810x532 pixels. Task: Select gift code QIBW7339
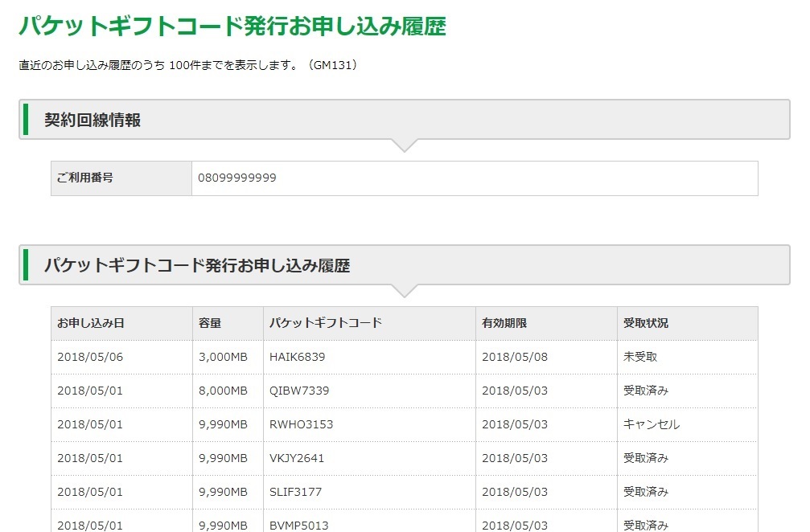pyautogui.click(x=299, y=391)
